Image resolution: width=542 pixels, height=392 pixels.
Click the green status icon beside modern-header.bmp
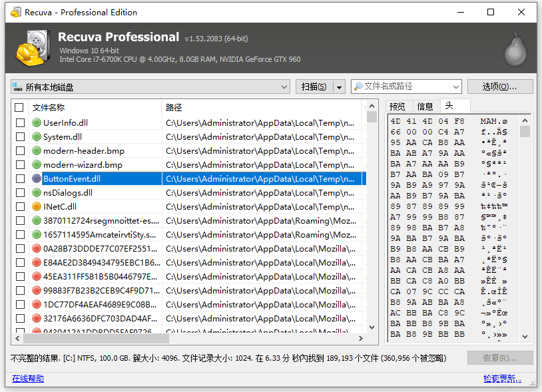[37, 150]
